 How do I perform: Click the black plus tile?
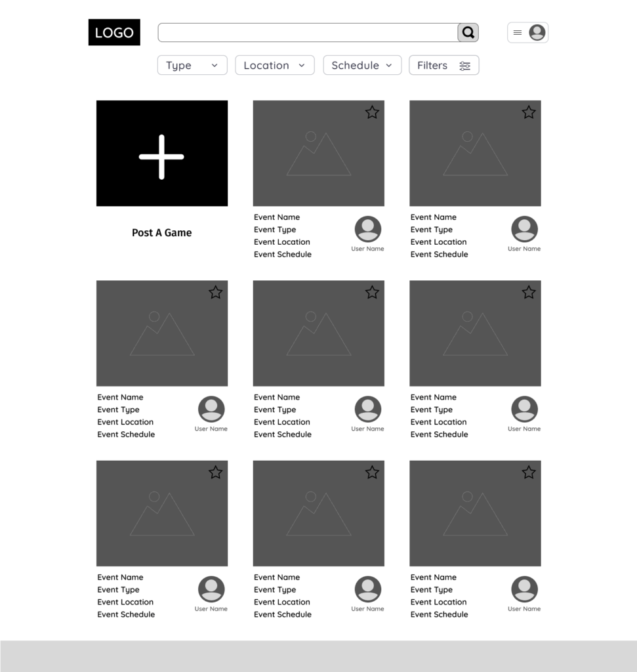pos(162,154)
